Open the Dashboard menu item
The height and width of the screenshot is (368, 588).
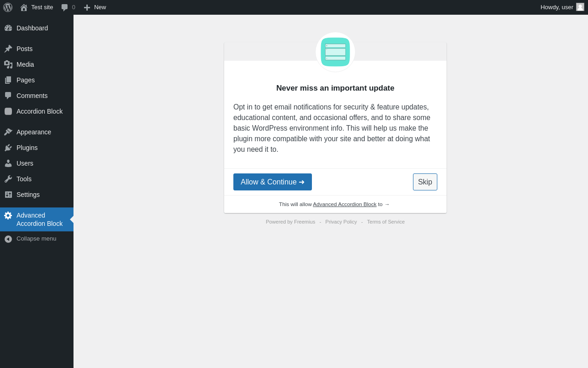click(x=37, y=28)
